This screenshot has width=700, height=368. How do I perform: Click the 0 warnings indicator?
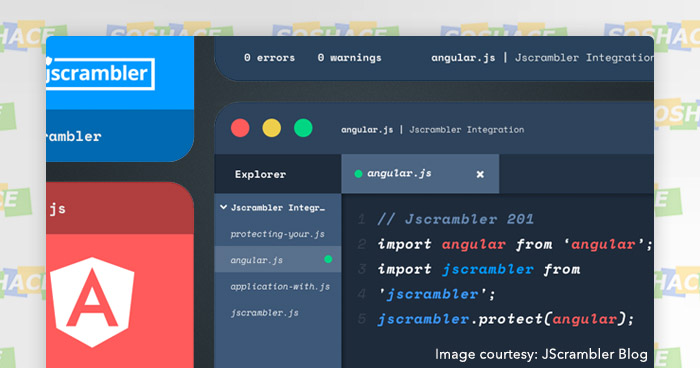[x=349, y=58]
